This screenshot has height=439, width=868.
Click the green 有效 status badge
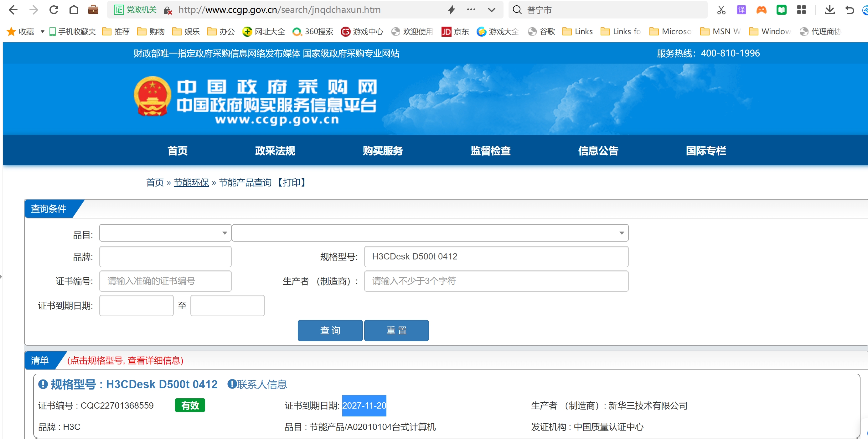tap(190, 405)
